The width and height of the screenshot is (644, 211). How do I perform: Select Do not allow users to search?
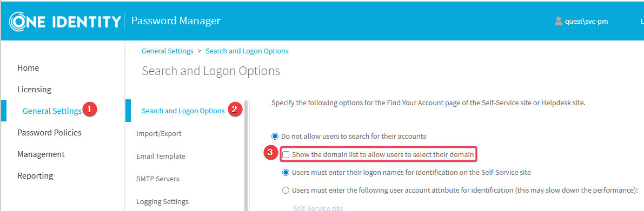click(x=275, y=136)
